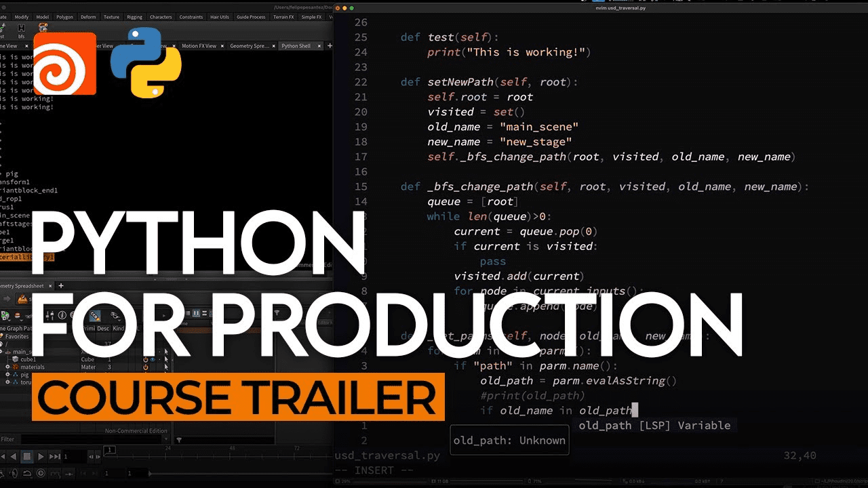Open the Rigging shelf tab
Image resolution: width=868 pixels, height=488 pixels.
tap(134, 18)
